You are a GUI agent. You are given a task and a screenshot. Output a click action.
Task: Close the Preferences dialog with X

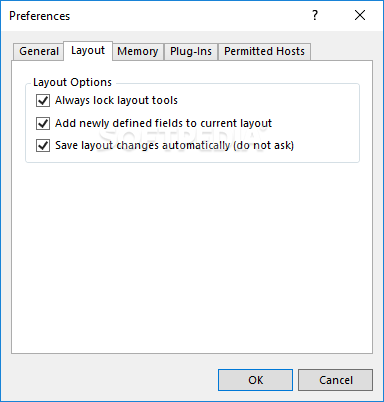(360, 15)
